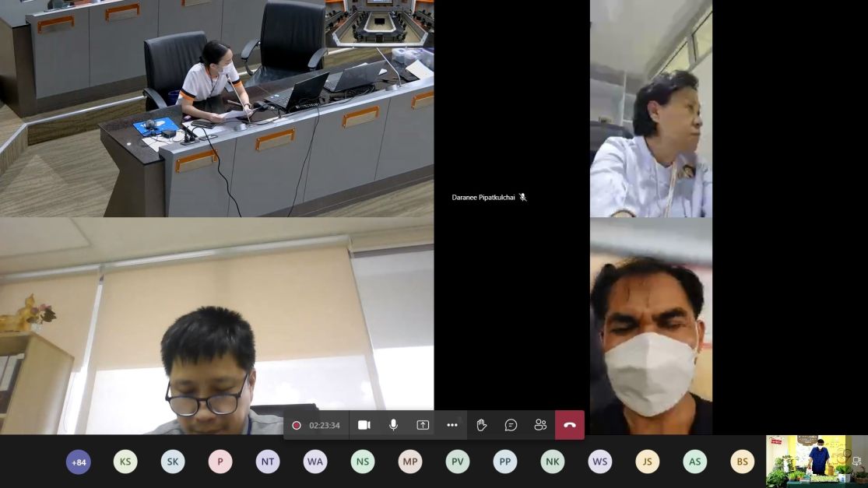Open the +84 overflow participants list
The height and width of the screenshot is (488, 868).
[78, 462]
